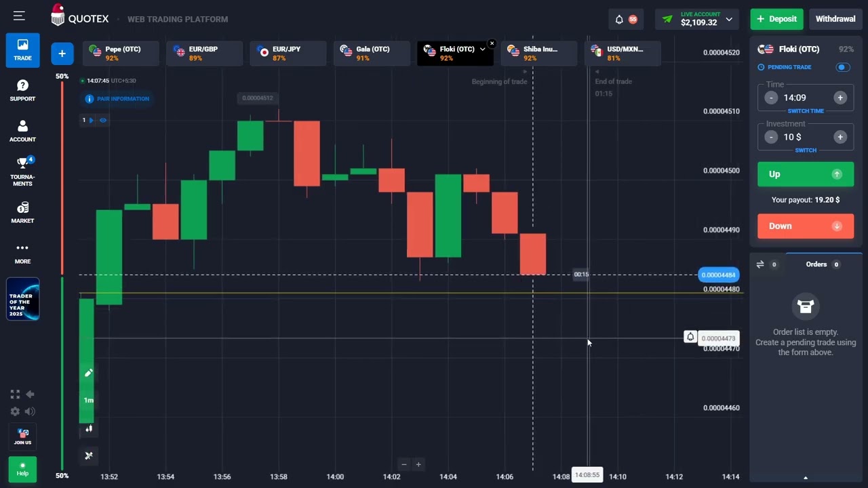Open the hamburger main menu
The image size is (868, 488).
click(19, 16)
